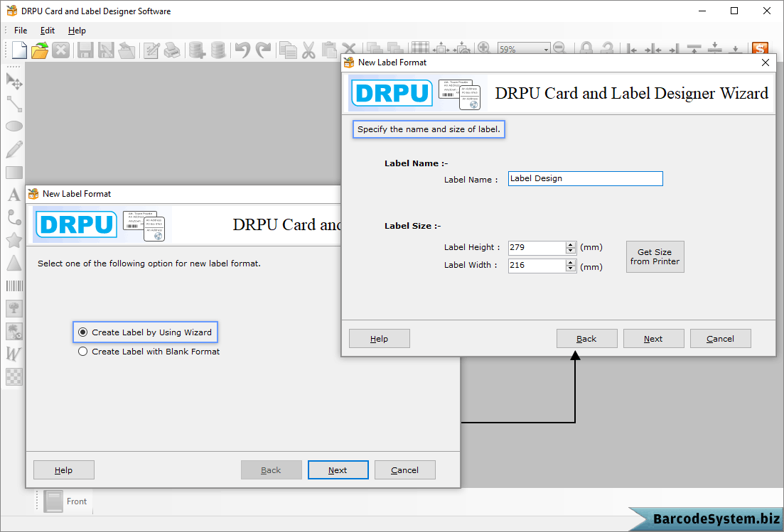Select the checkered background pattern tool
Image resolution: width=784 pixels, height=532 pixels.
point(14,376)
